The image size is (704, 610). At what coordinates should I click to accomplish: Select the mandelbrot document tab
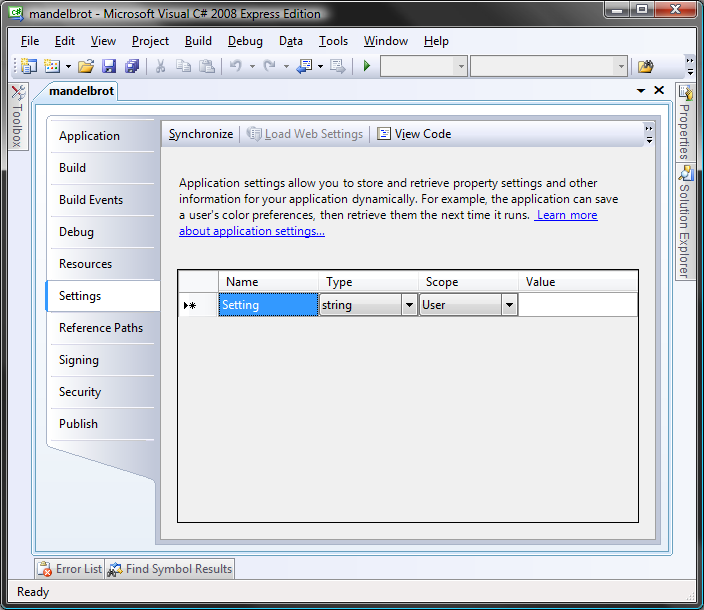(81, 91)
